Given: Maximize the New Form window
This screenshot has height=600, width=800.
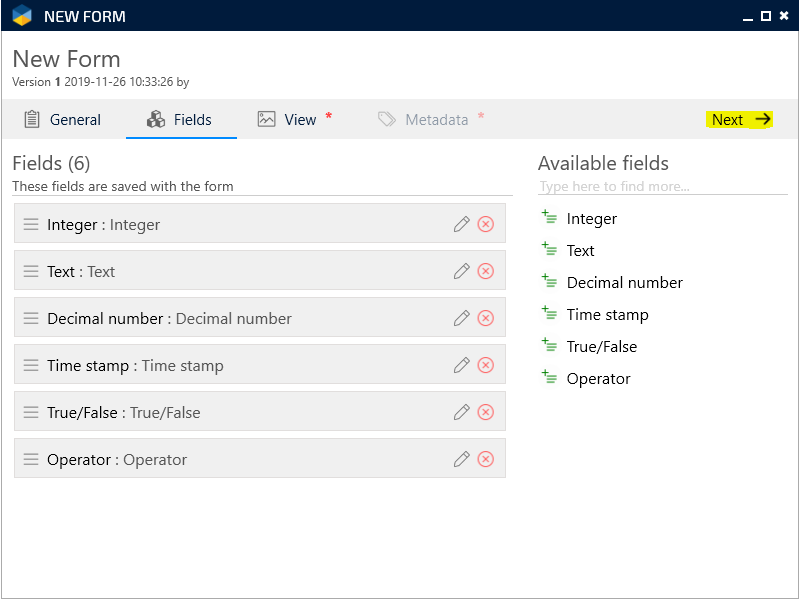Looking at the screenshot, I should tap(765, 16).
